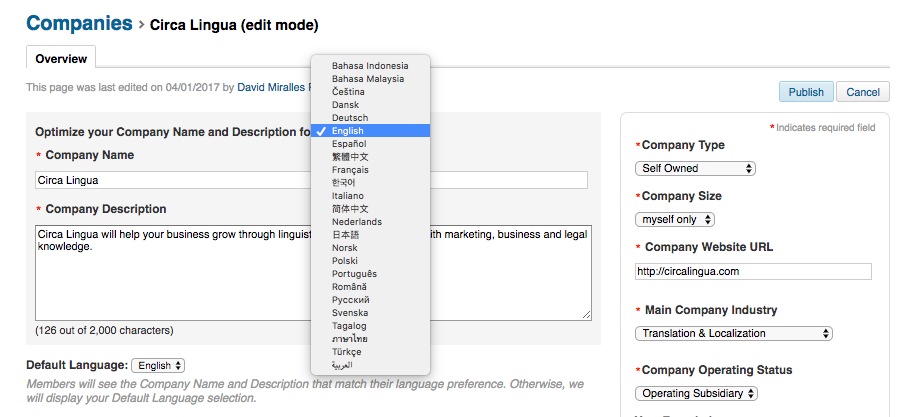Click the Company Name input field

point(311,180)
